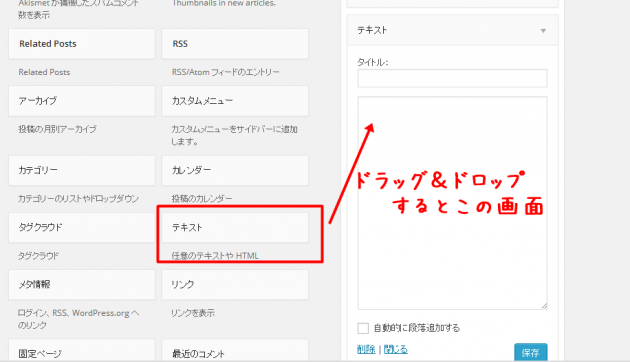This screenshot has width=630, height=362.
Task: Select the カスタムメニュー widget
Action: 235,101
